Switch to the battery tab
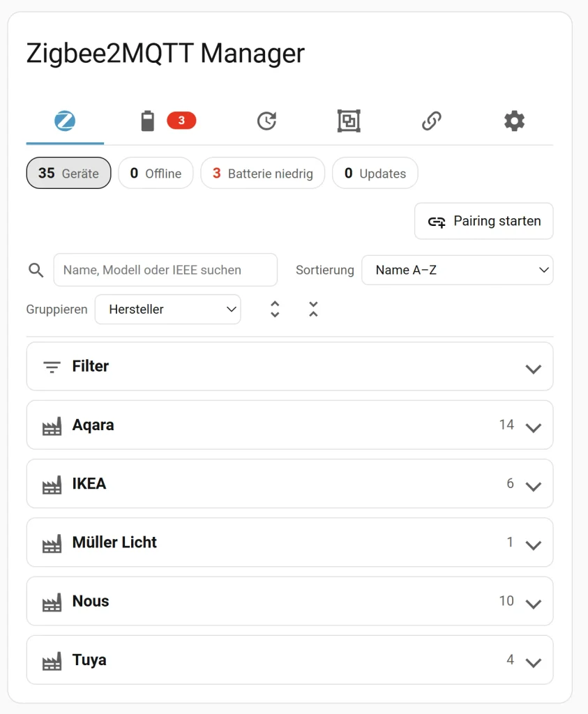Image resolution: width=588 pixels, height=714 pixels. (x=148, y=121)
